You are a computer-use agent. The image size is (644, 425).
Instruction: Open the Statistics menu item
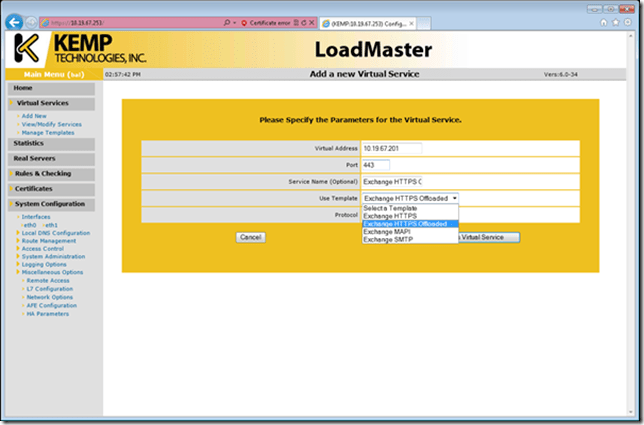28,144
